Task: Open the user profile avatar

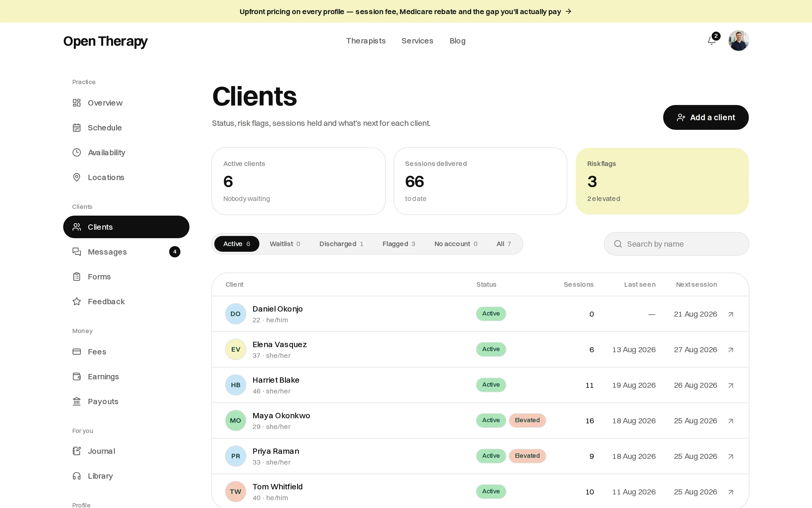Action: [738, 41]
